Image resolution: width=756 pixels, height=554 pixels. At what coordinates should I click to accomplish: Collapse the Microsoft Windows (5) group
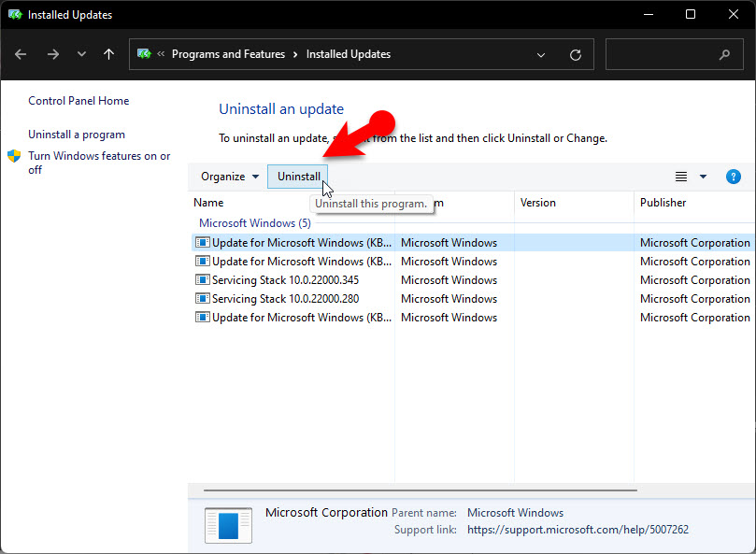pyautogui.click(x=254, y=223)
